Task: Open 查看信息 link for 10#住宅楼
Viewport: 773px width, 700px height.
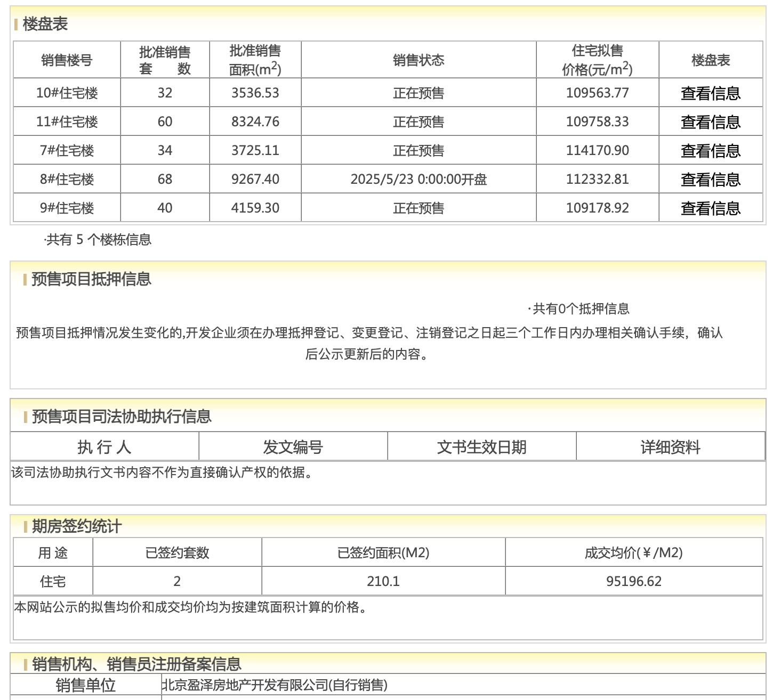Action: point(711,93)
